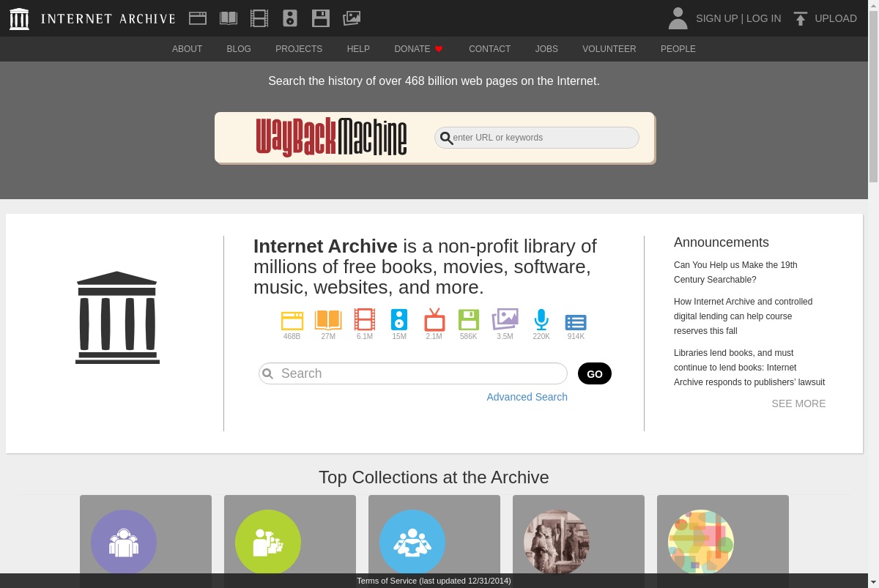879x588 pixels.
Task: Open the Images icon in top navigation
Action: click(352, 18)
